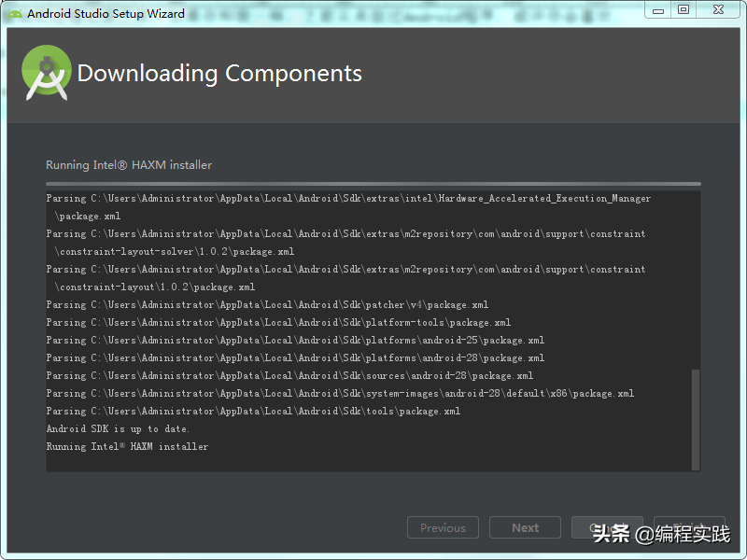This screenshot has height=560, width=747.
Task: Click the log line for sources\android-28
Action: [x=289, y=376]
